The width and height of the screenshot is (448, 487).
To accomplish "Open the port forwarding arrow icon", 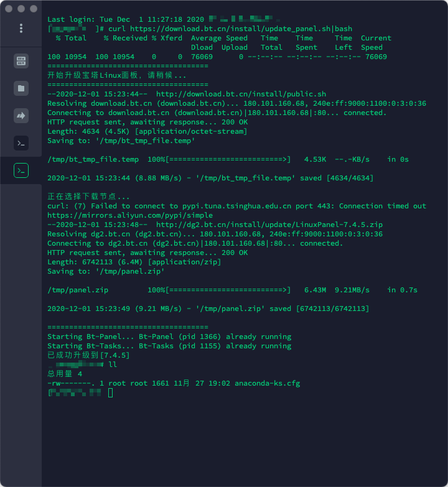I will pyautogui.click(x=21, y=116).
